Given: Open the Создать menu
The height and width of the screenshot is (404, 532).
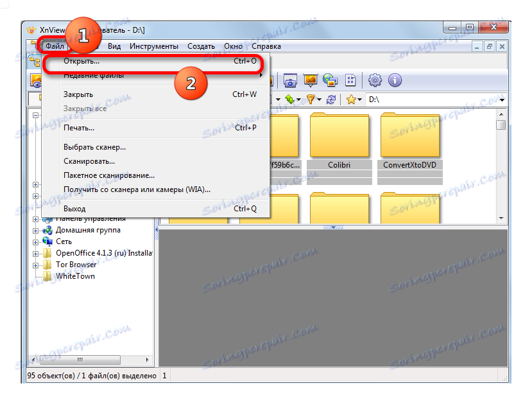Looking at the screenshot, I should click(x=202, y=46).
